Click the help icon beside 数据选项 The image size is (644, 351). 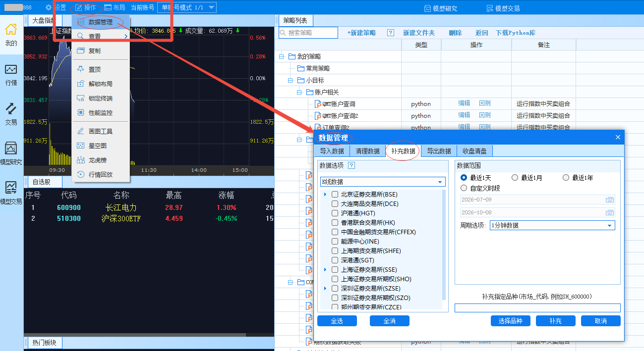pos(351,165)
